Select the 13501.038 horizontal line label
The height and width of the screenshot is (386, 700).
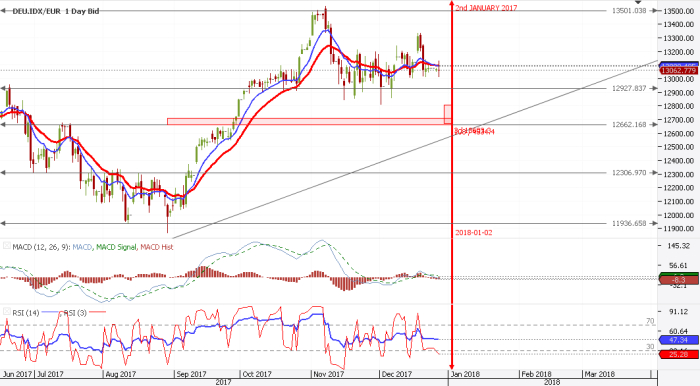(x=629, y=11)
